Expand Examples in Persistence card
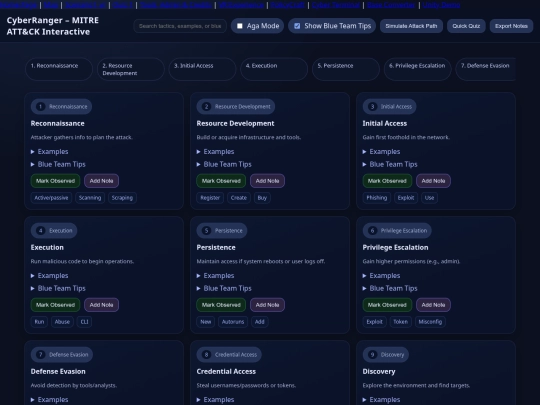 pos(215,276)
